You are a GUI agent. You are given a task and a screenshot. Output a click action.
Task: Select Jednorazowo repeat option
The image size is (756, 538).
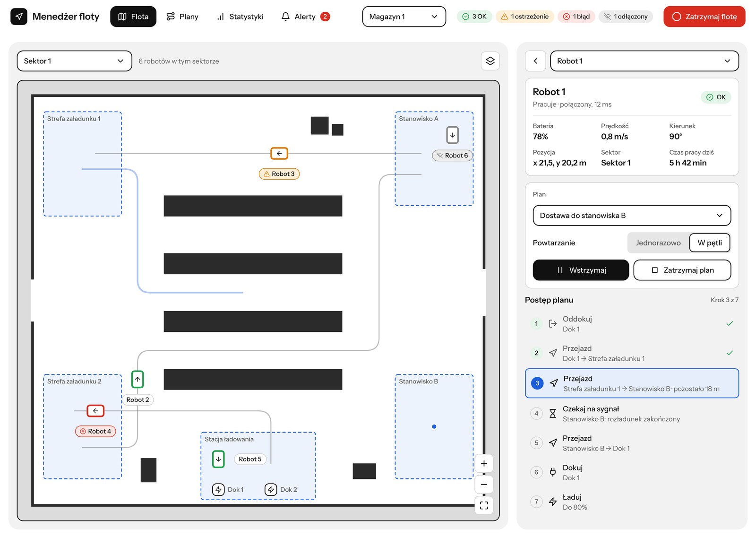[x=658, y=243]
